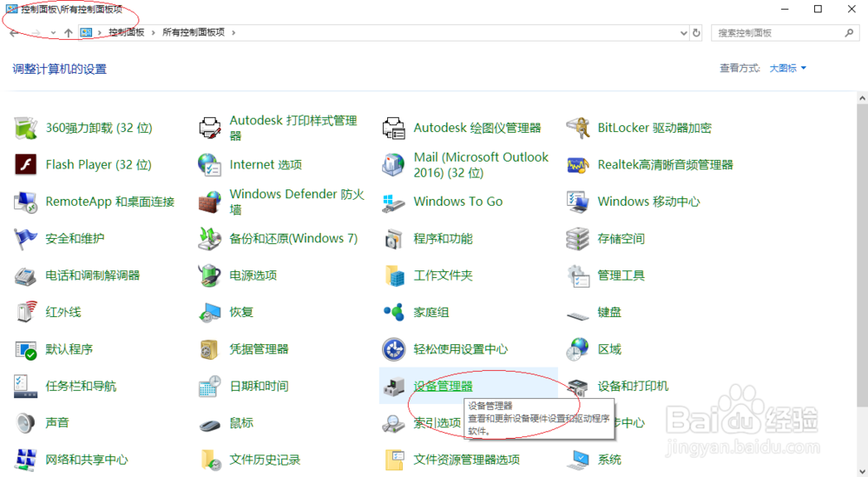Screen dimensions: 868x477
Task: Expand the chevron after 所有控制面板项 breadcrumb
Action: click(233, 33)
